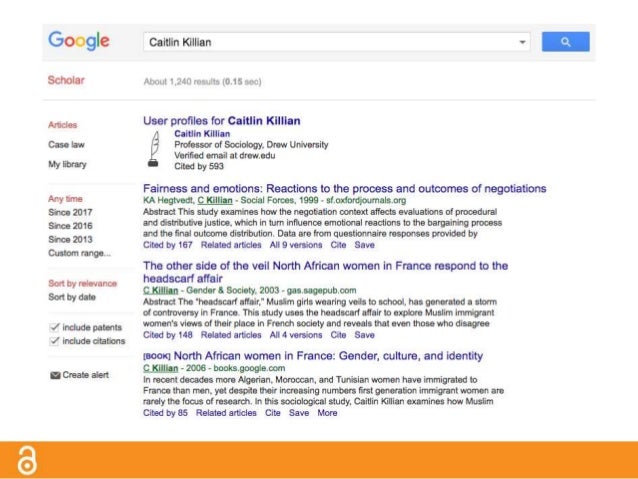Toggle the include citations checkbox
The image size is (638, 479).
54,341
